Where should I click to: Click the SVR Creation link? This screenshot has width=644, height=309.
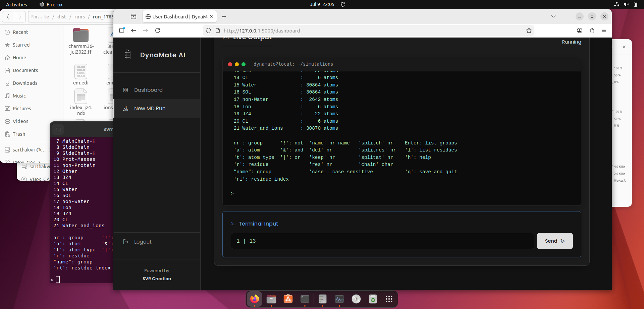click(x=157, y=279)
